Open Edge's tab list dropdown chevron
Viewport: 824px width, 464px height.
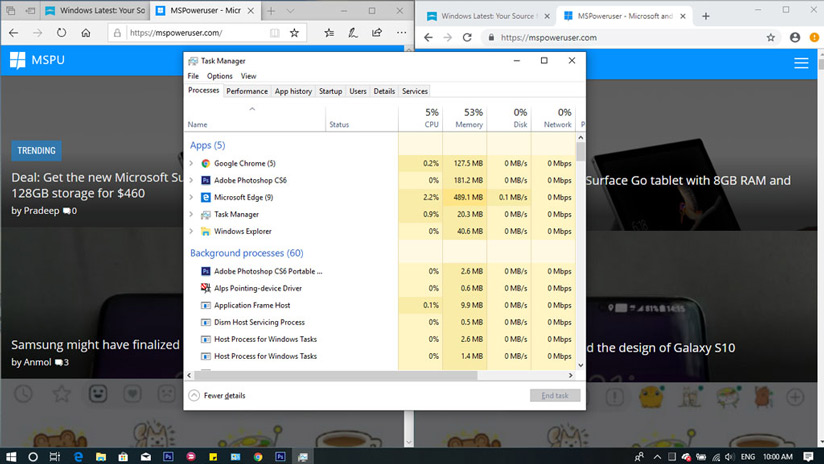click(290, 11)
